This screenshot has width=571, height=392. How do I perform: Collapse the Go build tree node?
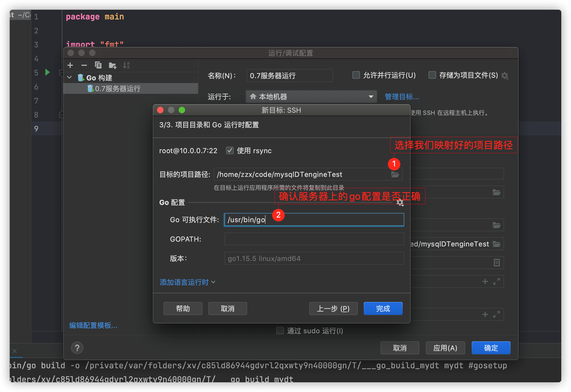tap(70, 78)
